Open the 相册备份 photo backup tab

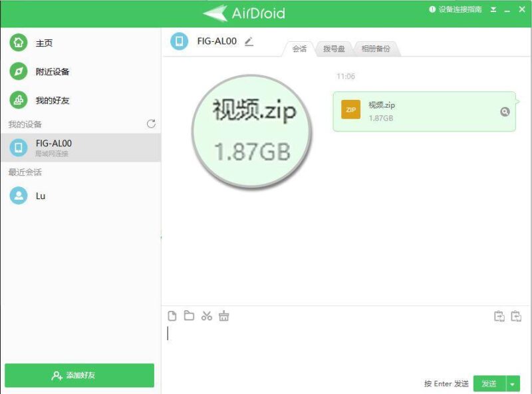376,49
